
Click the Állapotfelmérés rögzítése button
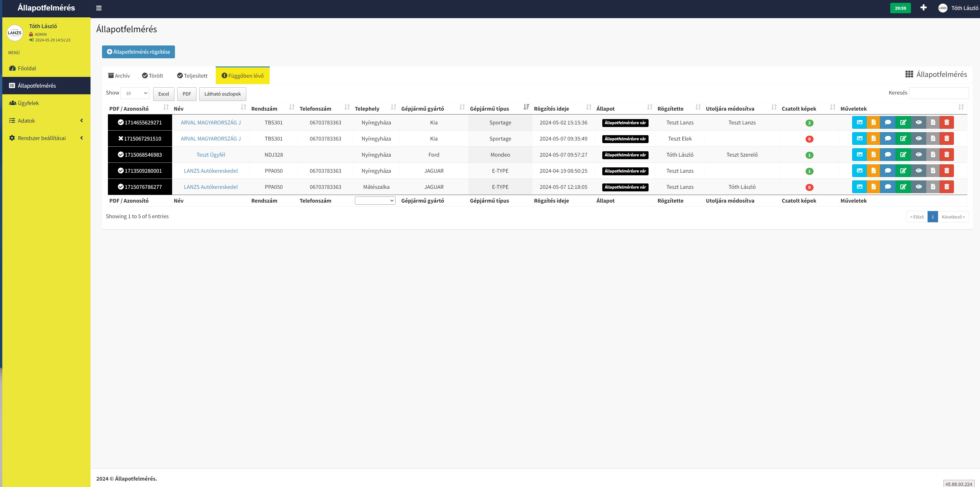tap(138, 52)
